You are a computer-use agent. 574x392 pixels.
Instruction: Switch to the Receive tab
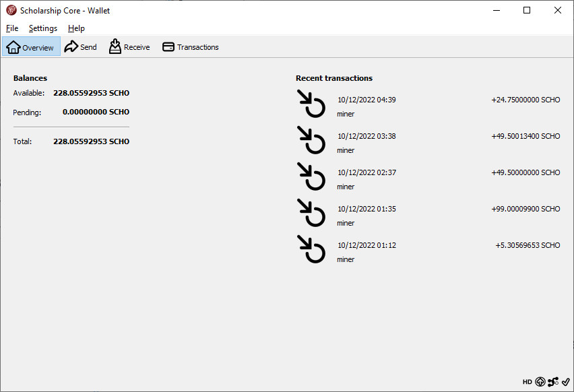[x=129, y=47]
